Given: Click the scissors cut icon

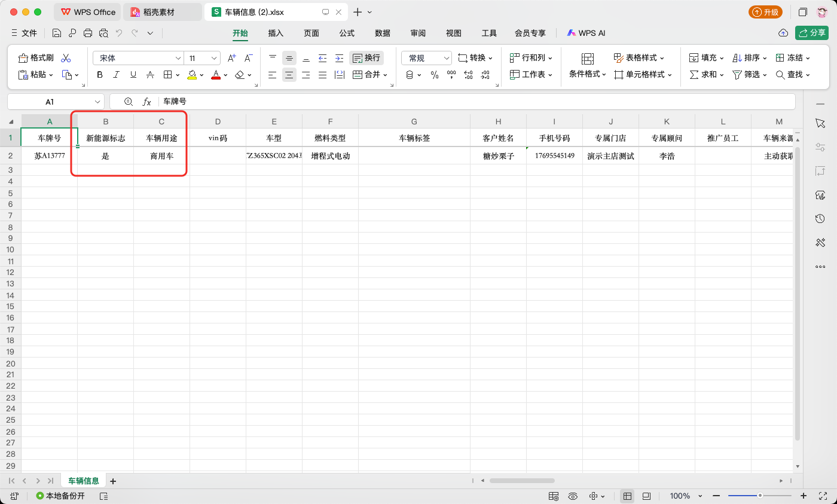Looking at the screenshot, I should (x=66, y=58).
